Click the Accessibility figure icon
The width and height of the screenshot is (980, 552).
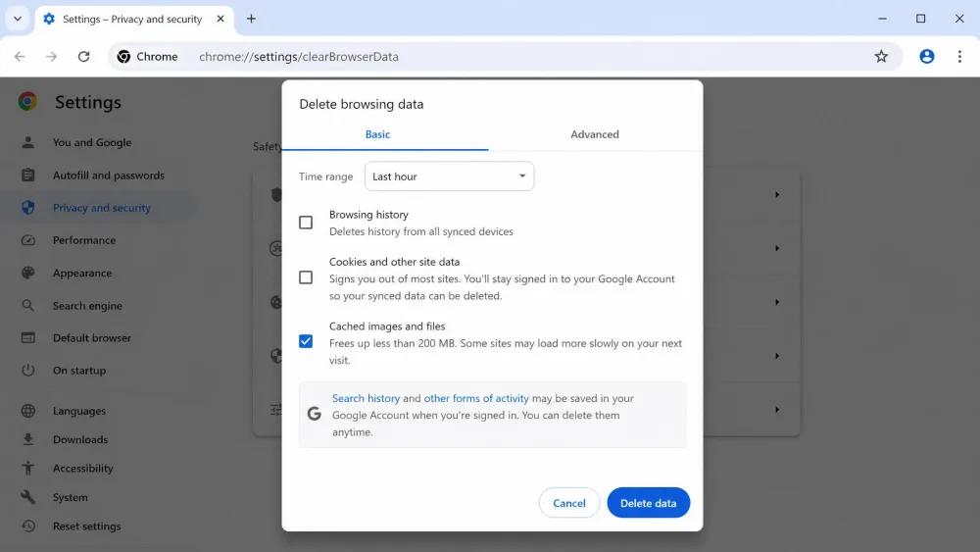[28, 469]
